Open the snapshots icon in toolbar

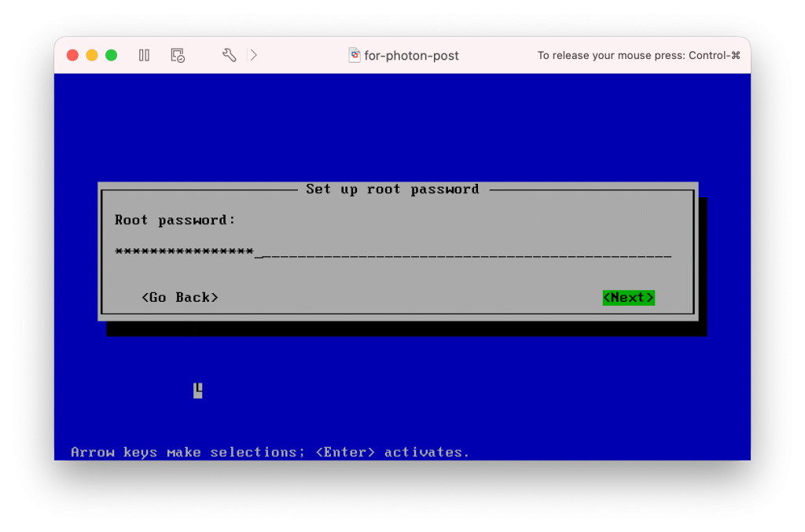click(x=178, y=55)
